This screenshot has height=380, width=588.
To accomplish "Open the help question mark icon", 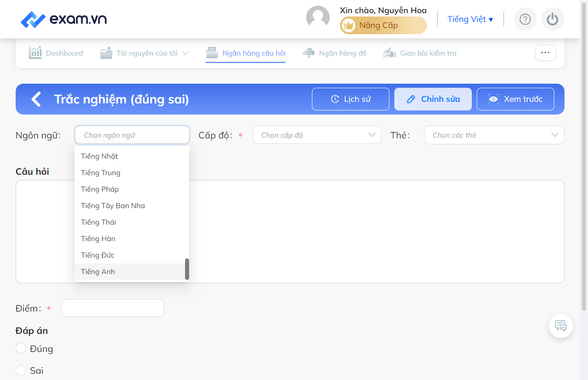I will pyautogui.click(x=525, y=19).
